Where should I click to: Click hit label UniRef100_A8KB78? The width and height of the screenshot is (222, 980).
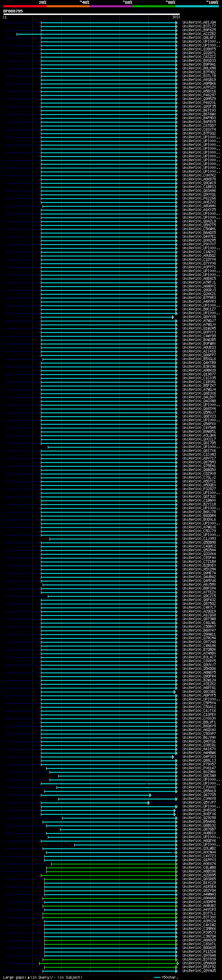(x=199, y=179)
